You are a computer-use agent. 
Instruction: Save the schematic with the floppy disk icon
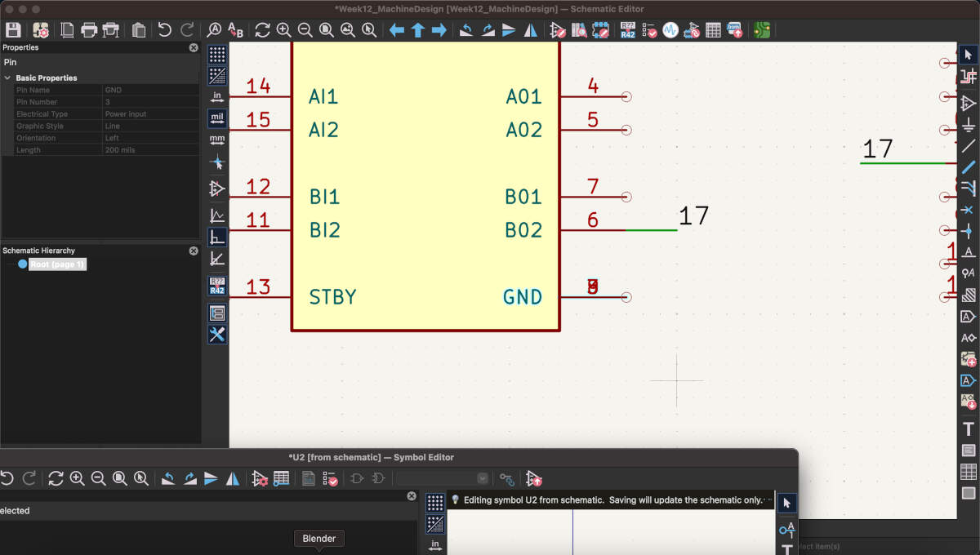pyautogui.click(x=13, y=30)
